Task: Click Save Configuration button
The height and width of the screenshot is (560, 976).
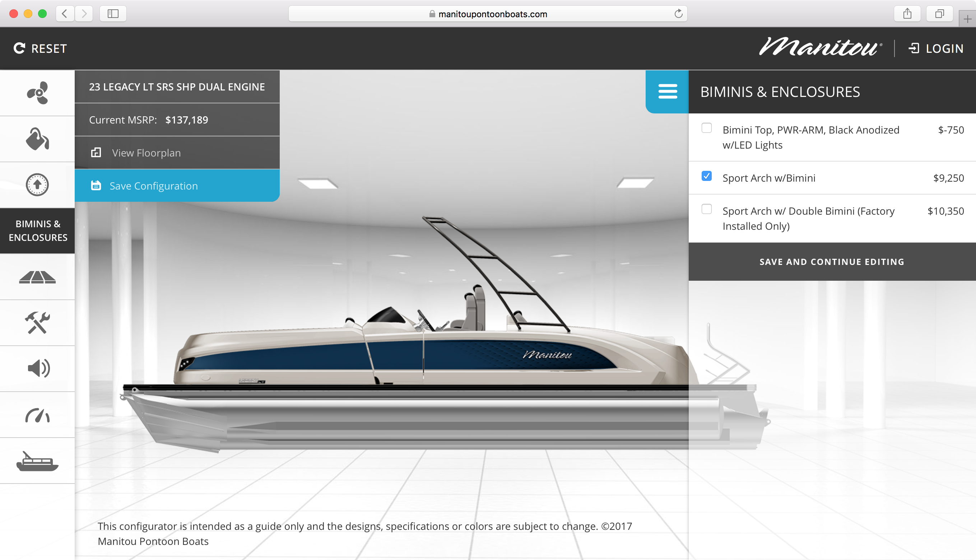Action: (177, 186)
